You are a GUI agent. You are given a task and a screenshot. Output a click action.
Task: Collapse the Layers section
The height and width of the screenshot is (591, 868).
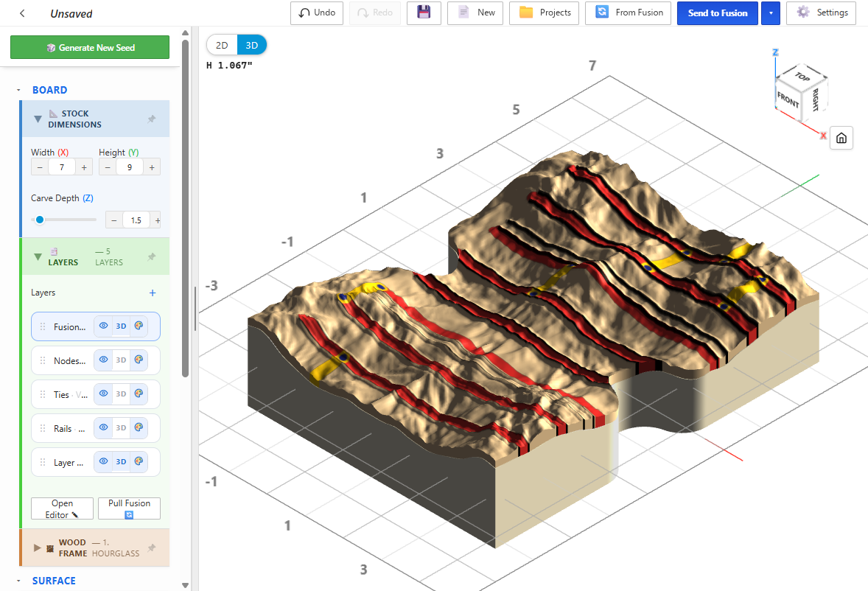(38, 256)
